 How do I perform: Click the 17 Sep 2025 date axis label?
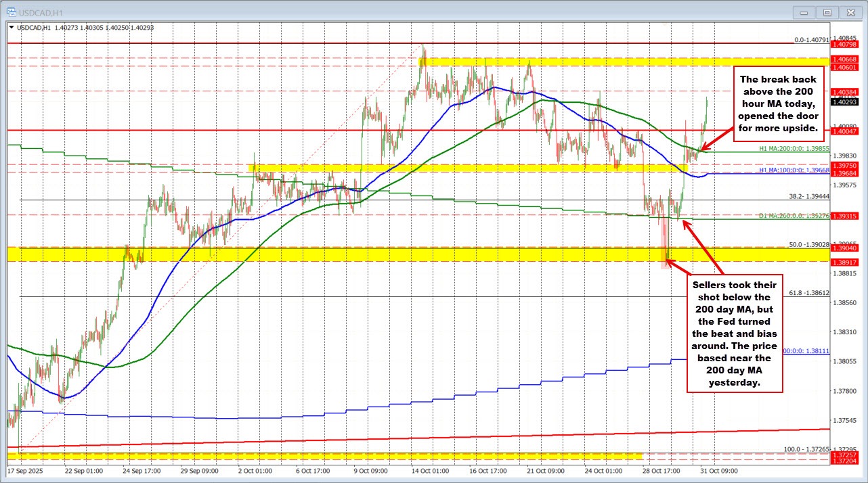[x=27, y=471]
